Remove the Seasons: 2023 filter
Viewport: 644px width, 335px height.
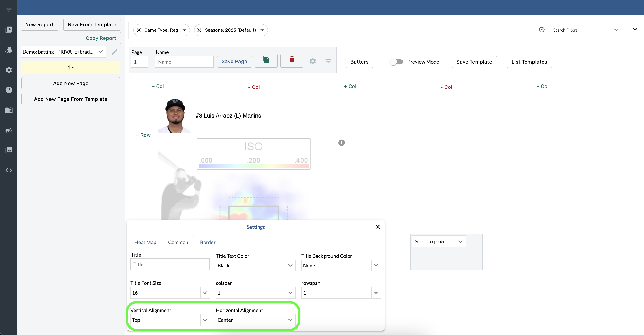pyautogui.click(x=199, y=30)
